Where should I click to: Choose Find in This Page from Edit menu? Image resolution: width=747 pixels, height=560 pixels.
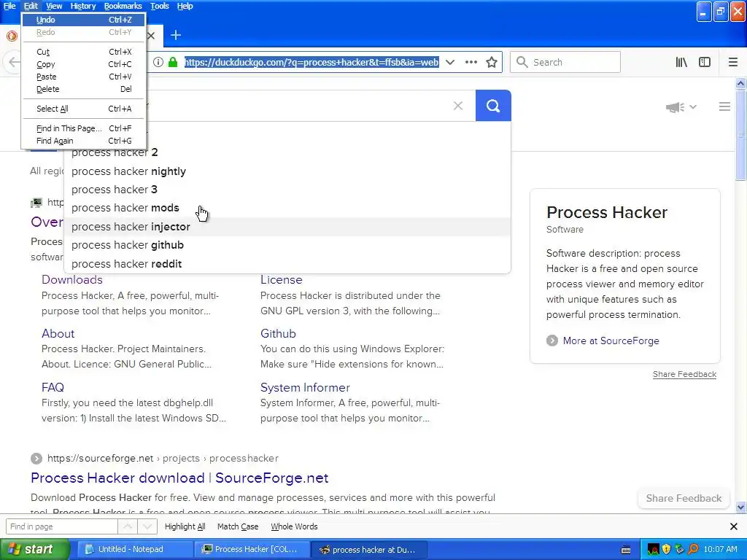coord(84,128)
